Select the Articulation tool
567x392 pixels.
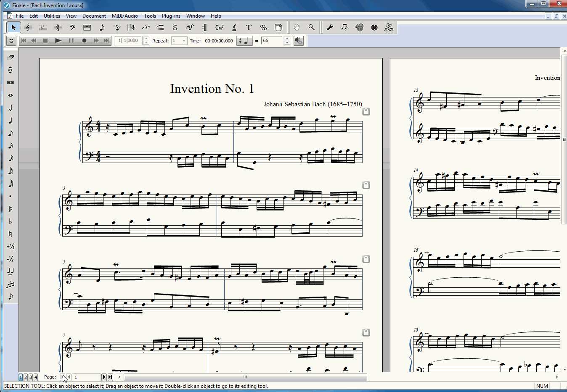click(175, 28)
